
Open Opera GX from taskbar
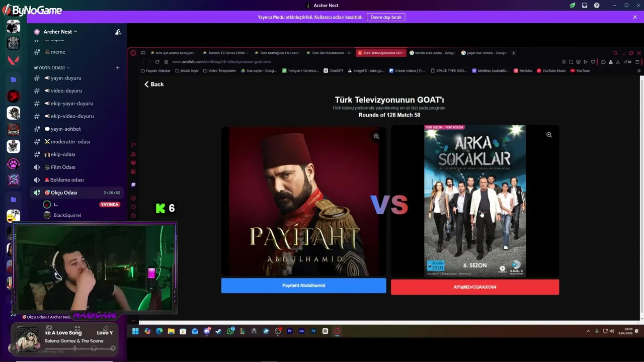point(337,331)
